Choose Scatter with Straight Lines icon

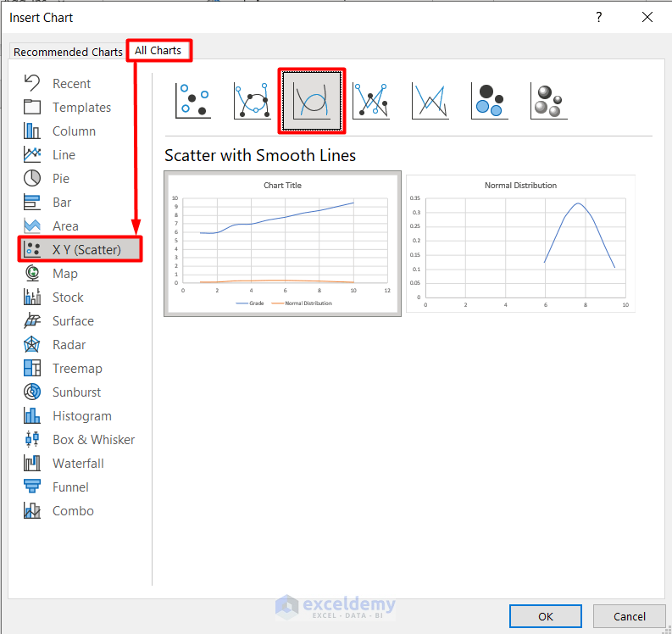pyautogui.click(x=430, y=101)
